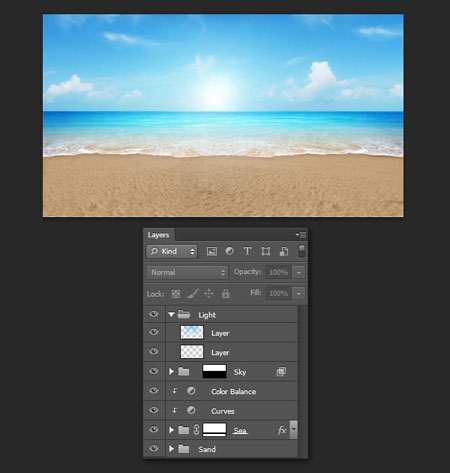Click Sand group folder icon

pos(184,449)
